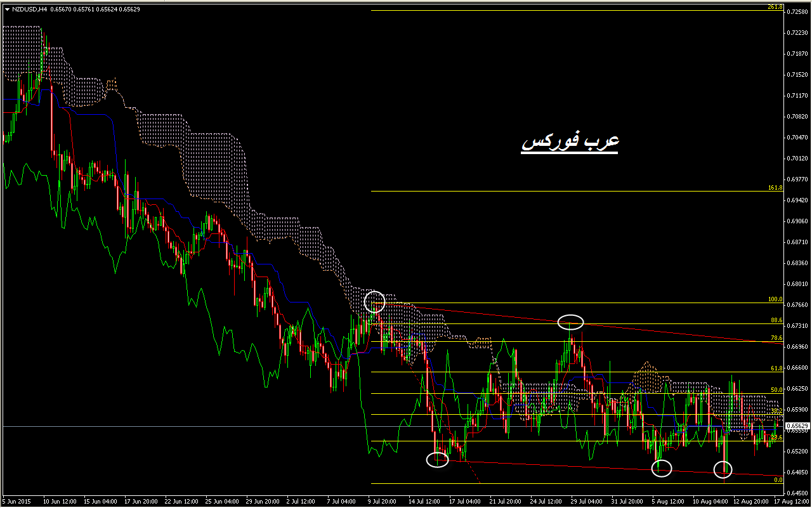Viewport: 812px width, 508px height.
Task: Click price axis value 0.69060
Action: [x=797, y=221]
